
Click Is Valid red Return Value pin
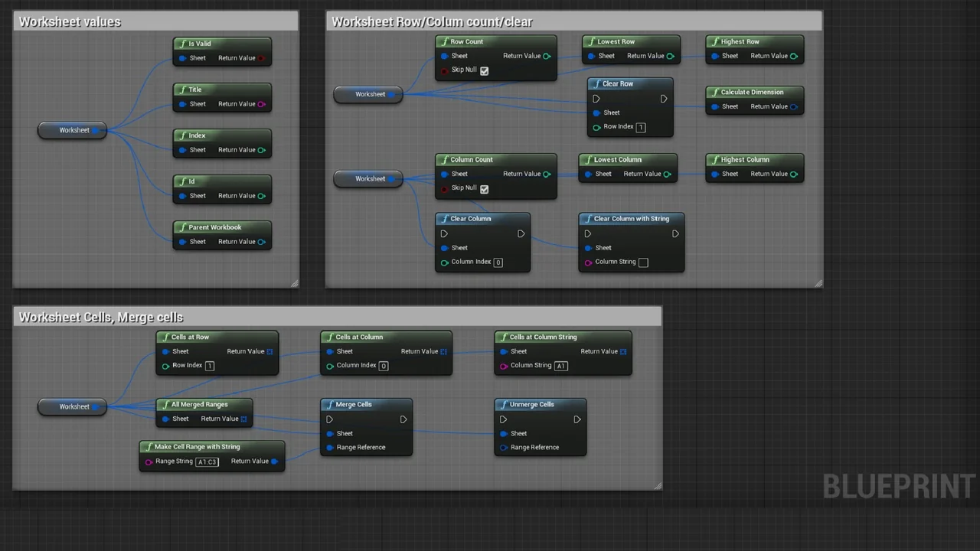point(262,58)
